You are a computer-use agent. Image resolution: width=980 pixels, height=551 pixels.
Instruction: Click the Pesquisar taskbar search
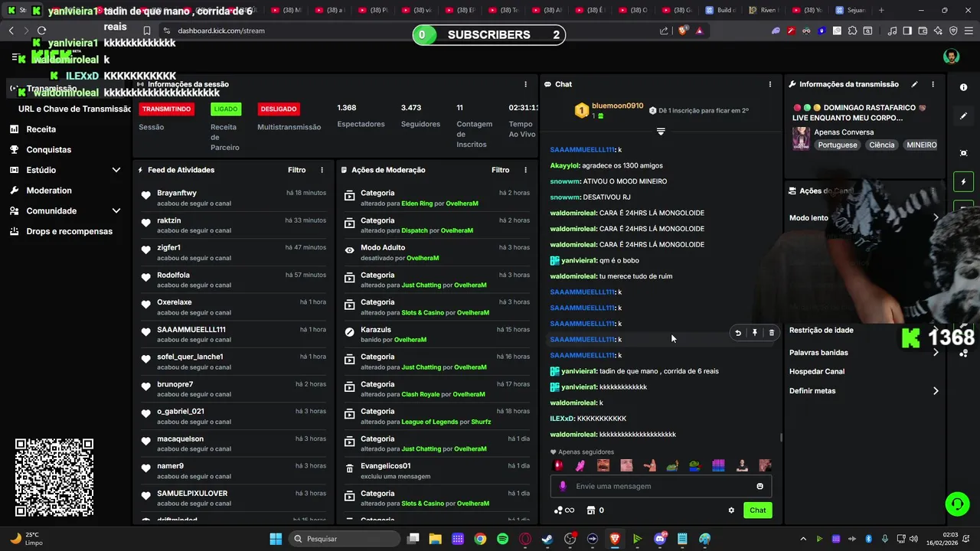[x=344, y=539]
